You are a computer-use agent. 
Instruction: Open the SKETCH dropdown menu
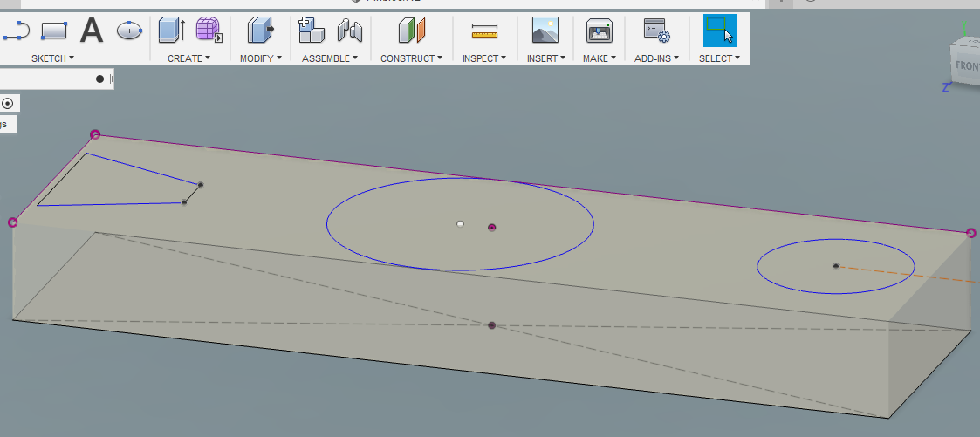pyautogui.click(x=52, y=58)
